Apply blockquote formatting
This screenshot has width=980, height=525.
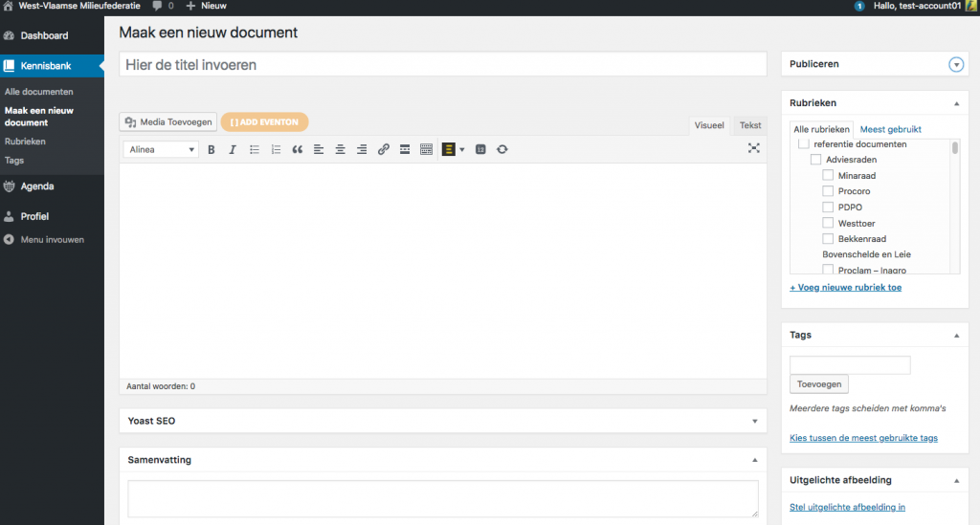coord(298,150)
